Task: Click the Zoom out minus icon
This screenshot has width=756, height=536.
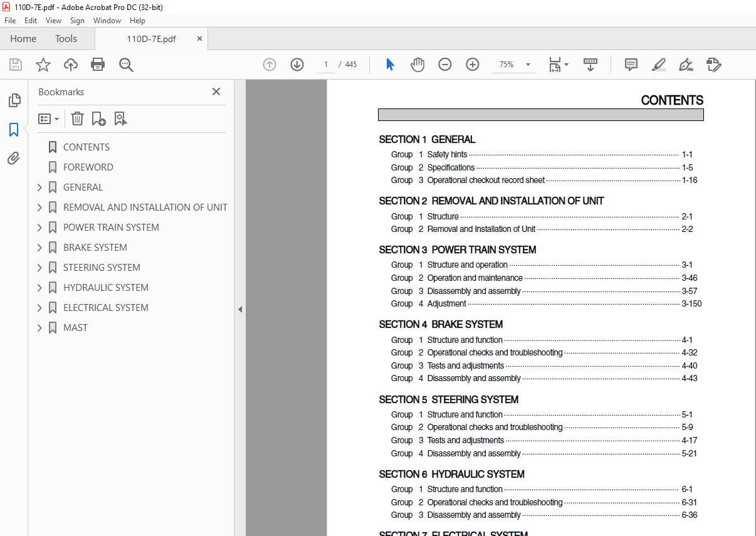Action: click(445, 65)
